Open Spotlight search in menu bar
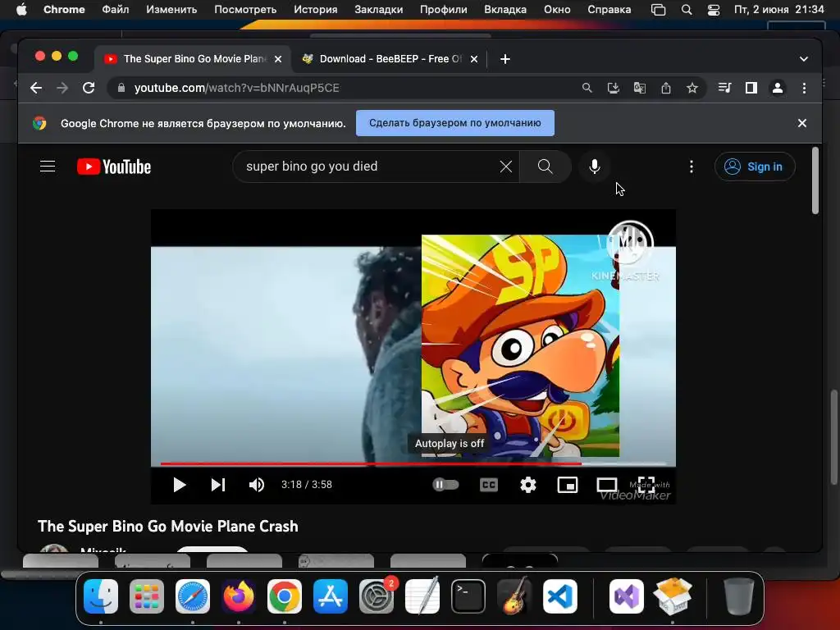The width and height of the screenshot is (840, 630). 687,10
